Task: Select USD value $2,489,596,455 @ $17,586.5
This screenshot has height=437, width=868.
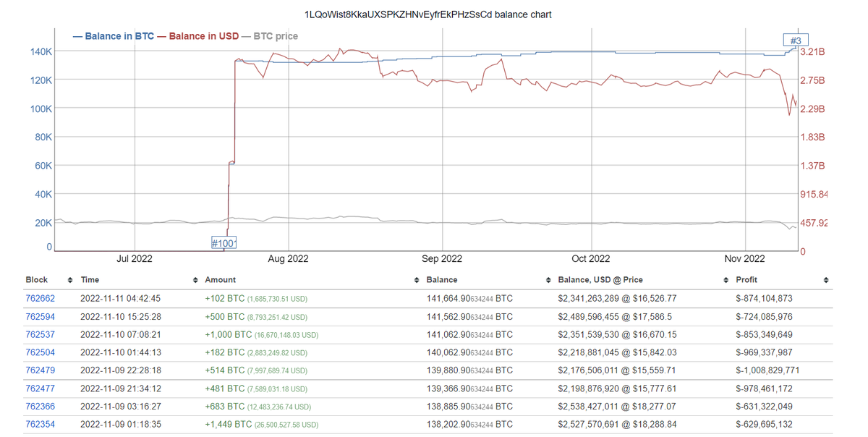Action: click(616, 316)
